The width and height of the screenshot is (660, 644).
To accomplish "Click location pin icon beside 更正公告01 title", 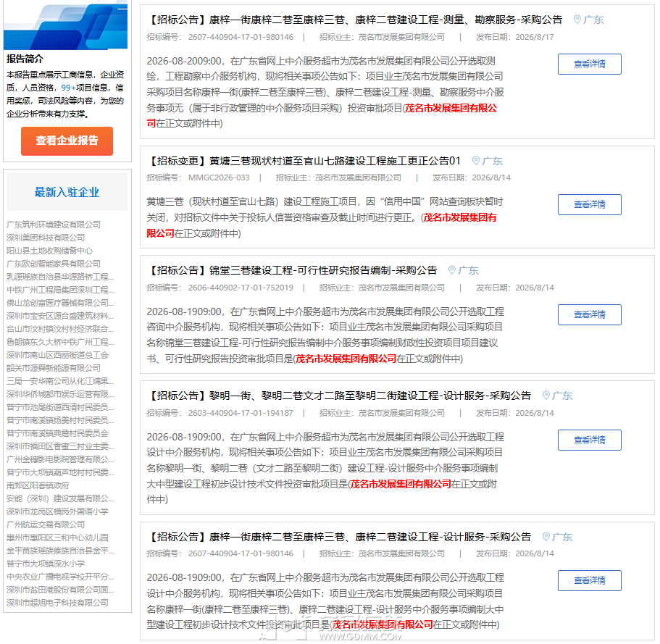I will [x=476, y=160].
